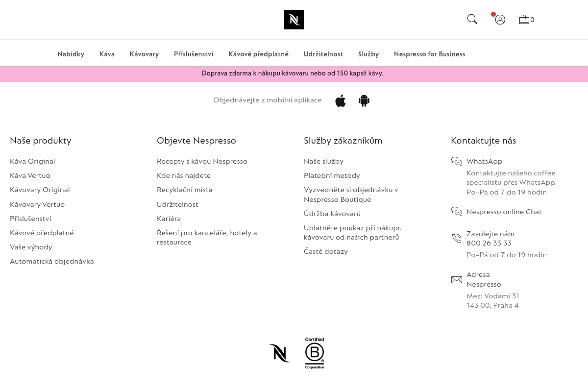The image size is (588, 392).
Task: Click the Certified B Corporation badge
Action: [315, 353]
